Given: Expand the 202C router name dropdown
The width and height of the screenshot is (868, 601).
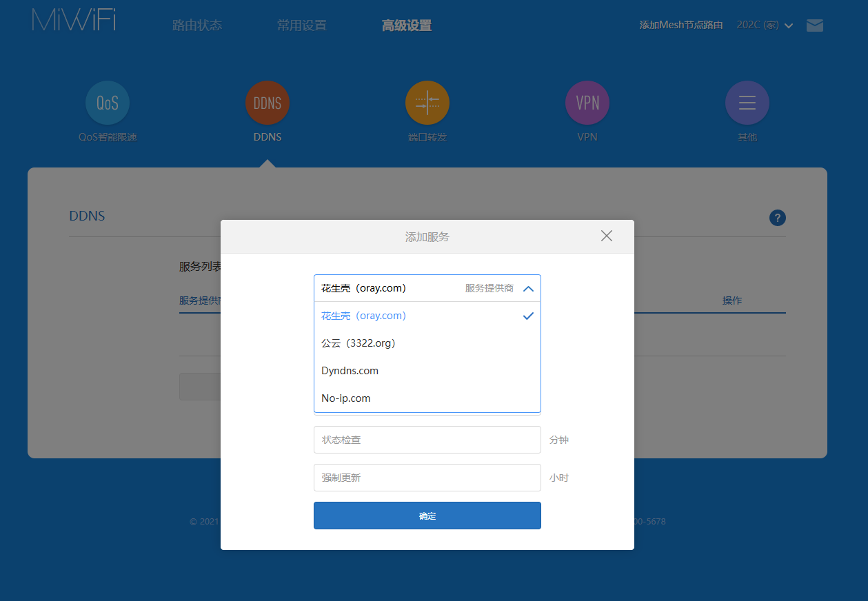Looking at the screenshot, I should [765, 26].
